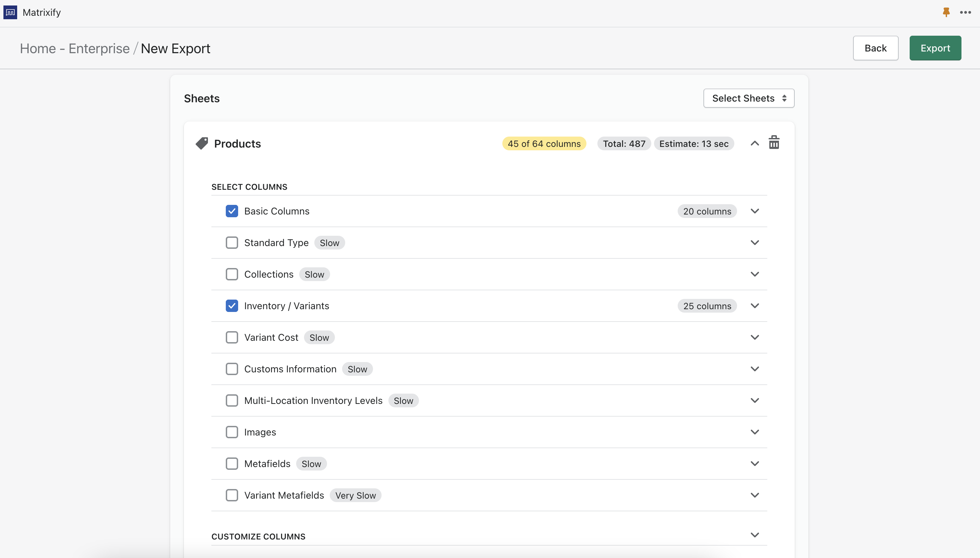Expand the Metafields row chevron
The image size is (980, 558).
point(754,464)
